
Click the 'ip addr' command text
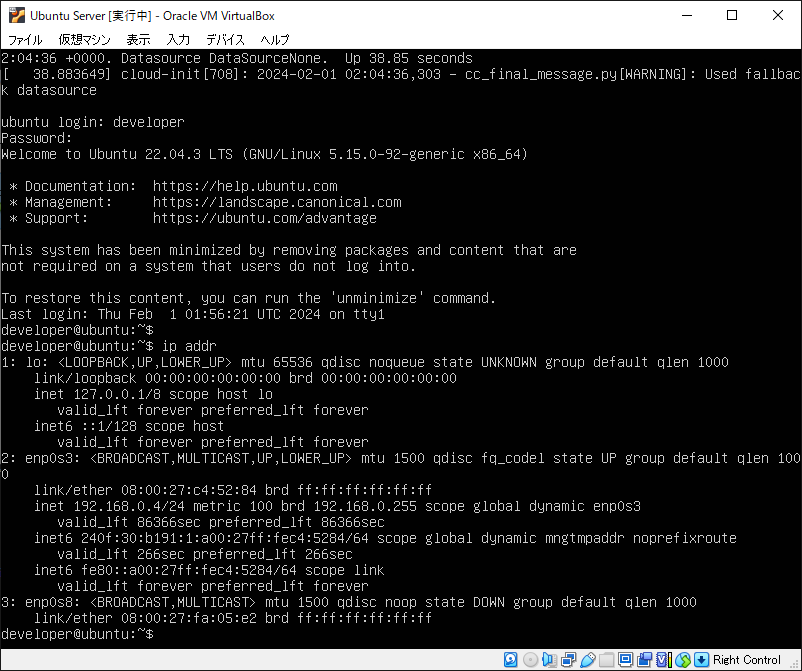189,346
